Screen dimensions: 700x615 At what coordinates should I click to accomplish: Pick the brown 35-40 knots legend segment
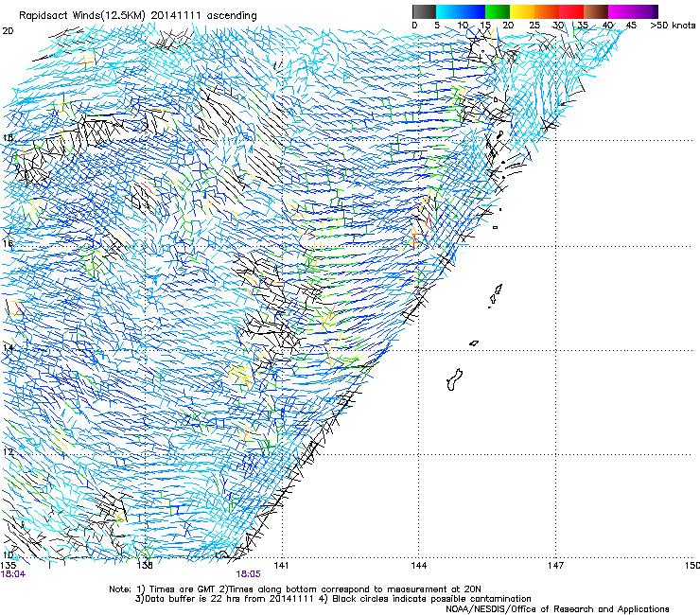coord(596,11)
